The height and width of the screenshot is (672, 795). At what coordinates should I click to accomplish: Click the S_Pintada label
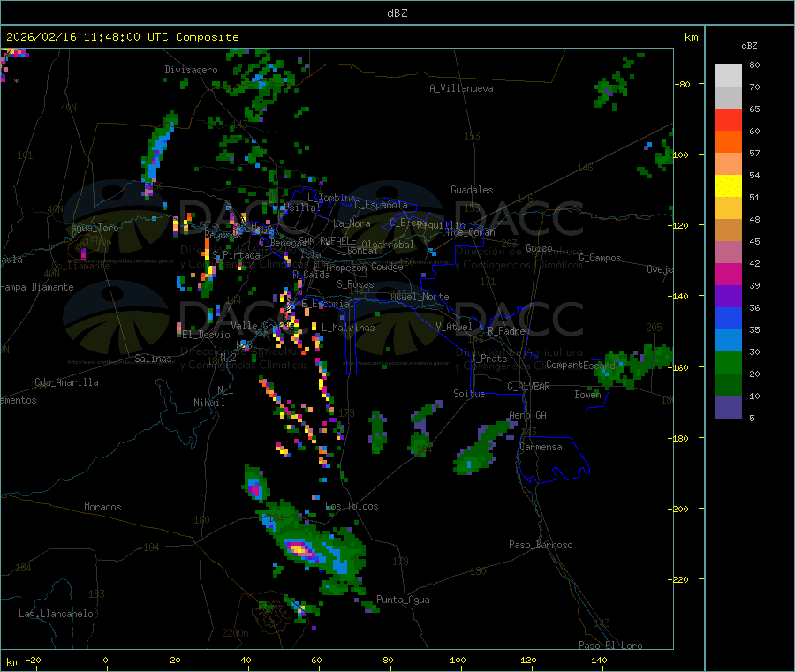(236, 255)
